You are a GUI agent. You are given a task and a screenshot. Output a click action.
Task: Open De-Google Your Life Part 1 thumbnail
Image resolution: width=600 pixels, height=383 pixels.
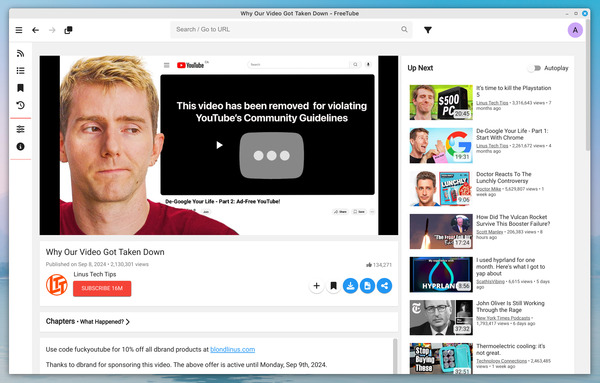point(441,145)
